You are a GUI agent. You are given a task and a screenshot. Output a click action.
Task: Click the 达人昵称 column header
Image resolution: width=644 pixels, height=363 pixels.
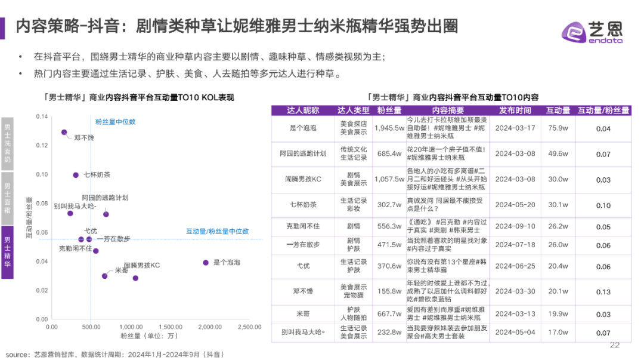tap(303, 110)
